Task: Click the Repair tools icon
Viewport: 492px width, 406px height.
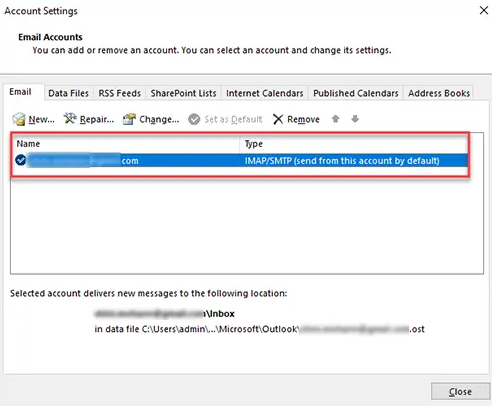Action: pos(70,118)
